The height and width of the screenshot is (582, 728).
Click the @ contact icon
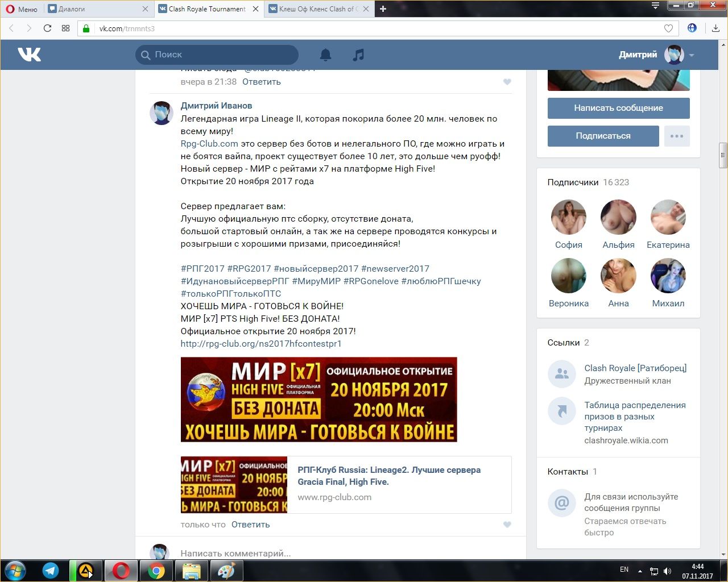pyautogui.click(x=562, y=502)
